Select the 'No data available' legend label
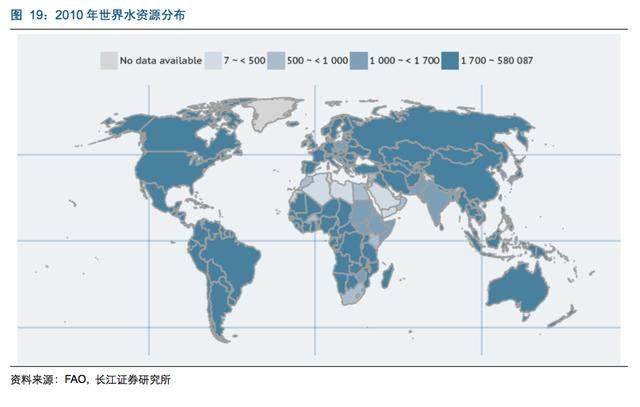This screenshot has width=640, height=407. tap(161, 60)
